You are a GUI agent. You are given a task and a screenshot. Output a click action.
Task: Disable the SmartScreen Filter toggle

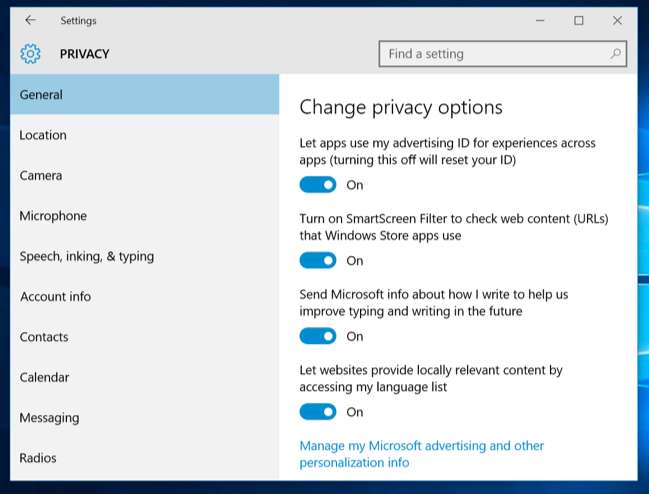point(318,261)
